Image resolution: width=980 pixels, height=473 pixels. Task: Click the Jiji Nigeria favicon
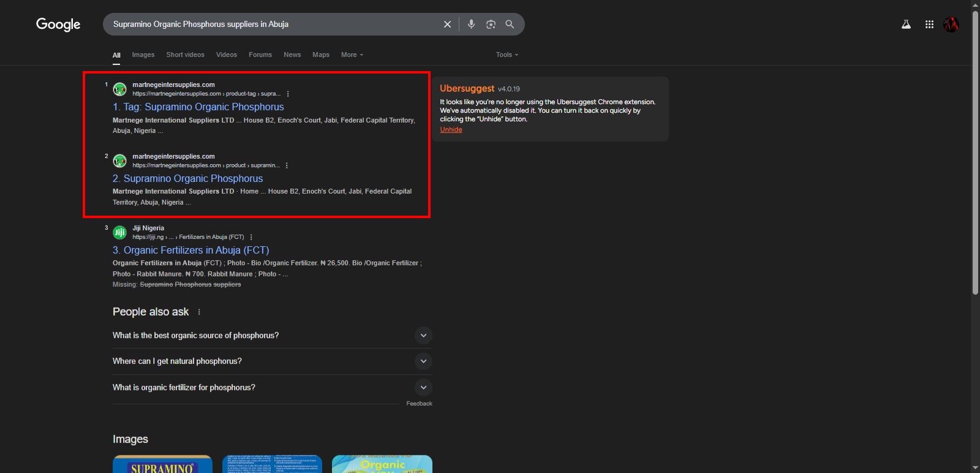120,233
